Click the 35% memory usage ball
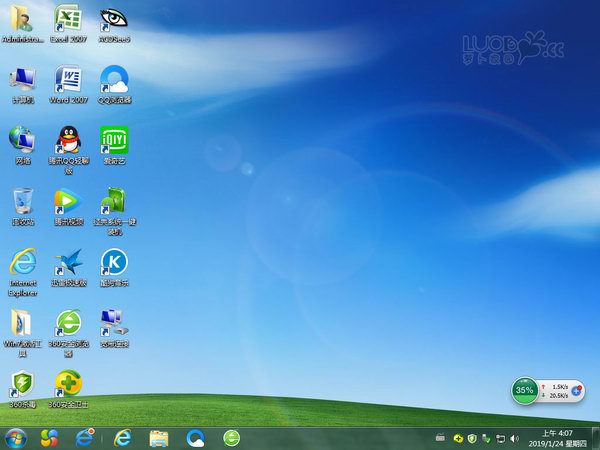600x450 pixels. pyautogui.click(x=525, y=390)
